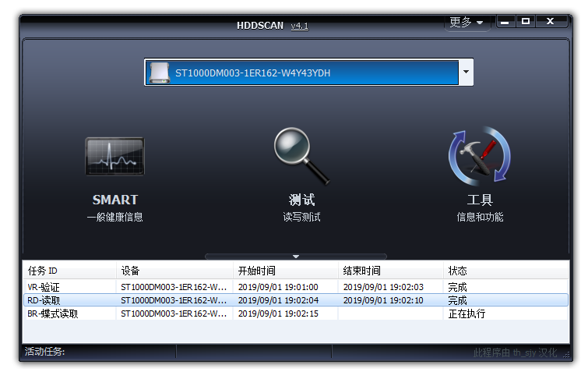Select the VR-验证 task row
The height and width of the screenshot is (379, 588).
[70, 287]
